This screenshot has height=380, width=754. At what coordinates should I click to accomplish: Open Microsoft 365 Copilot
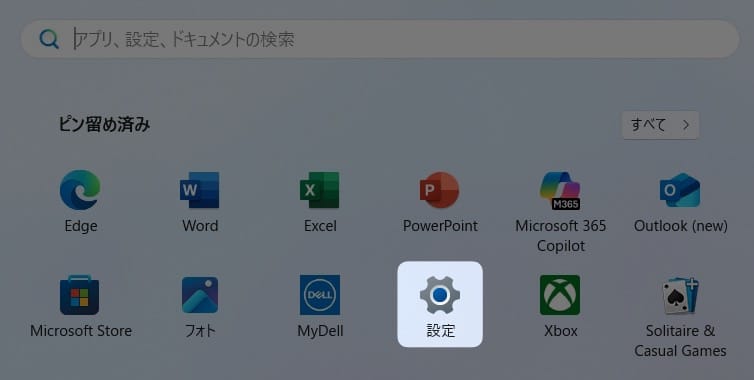pyautogui.click(x=560, y=190)
